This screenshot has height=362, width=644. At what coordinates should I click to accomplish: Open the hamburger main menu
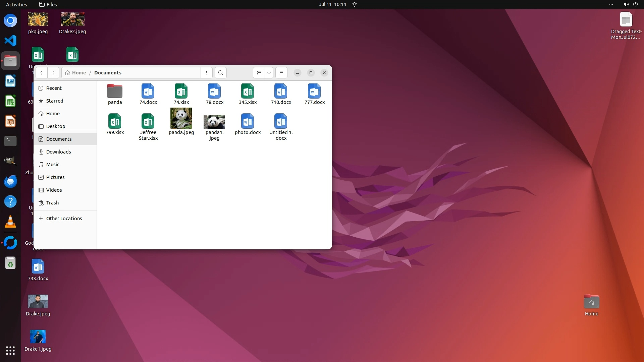(x=281, y=73)
